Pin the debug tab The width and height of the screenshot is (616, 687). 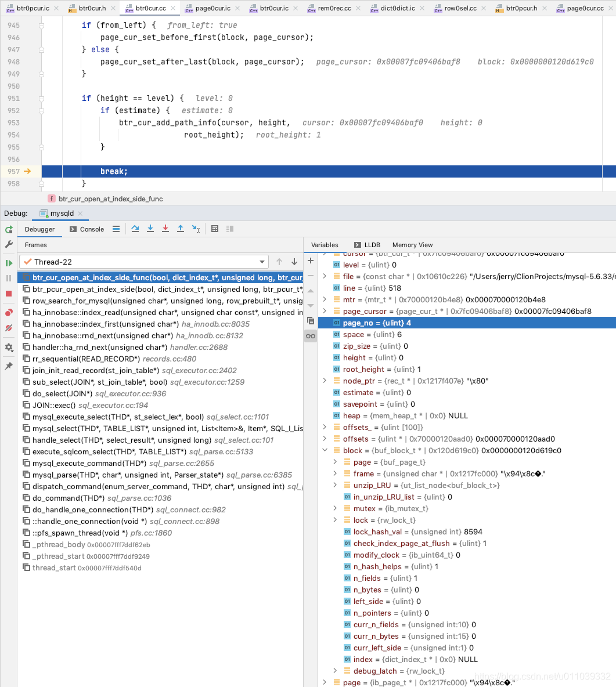9,366
